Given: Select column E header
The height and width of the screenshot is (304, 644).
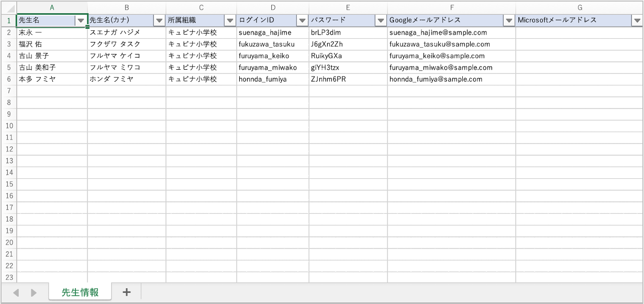Looking at the screenshot, I should point(348,7).
